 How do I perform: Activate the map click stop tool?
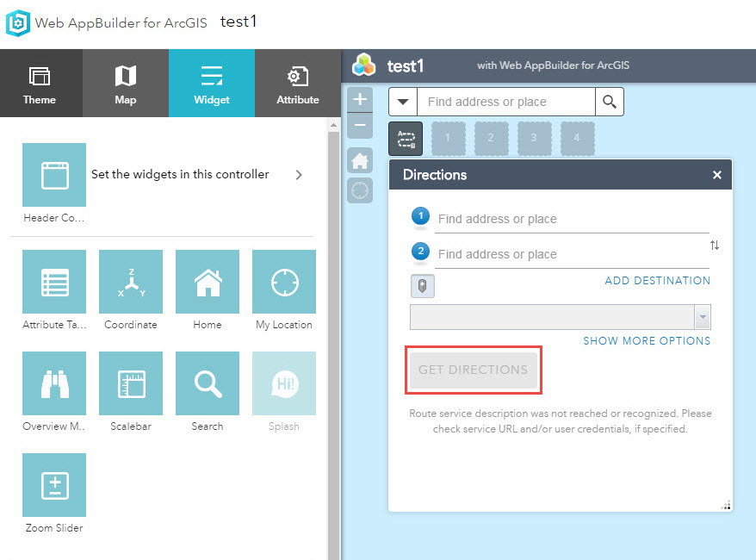[x=423, y=286]
